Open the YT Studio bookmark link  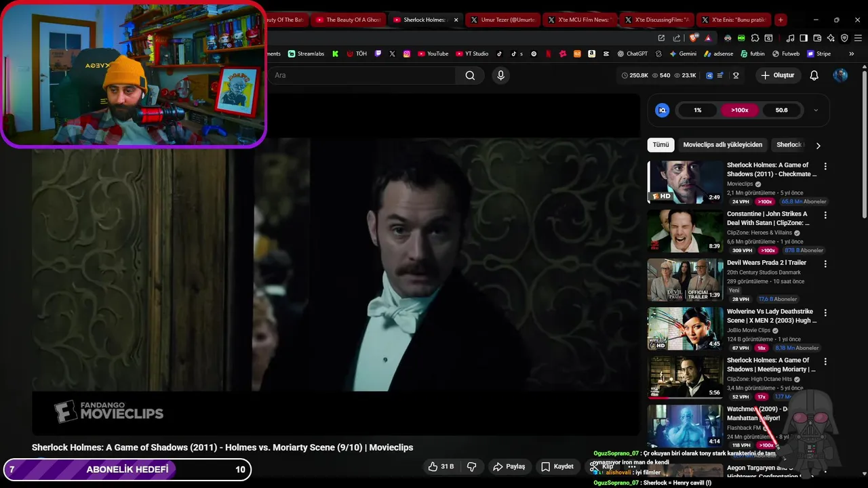pyautogui.click(x=472, y=54)
